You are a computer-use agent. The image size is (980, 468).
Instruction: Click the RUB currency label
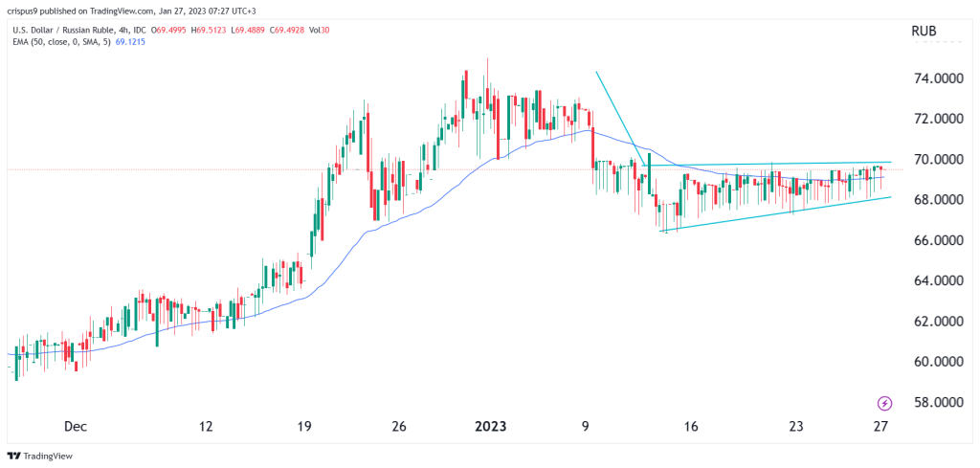tap(923, 31)
